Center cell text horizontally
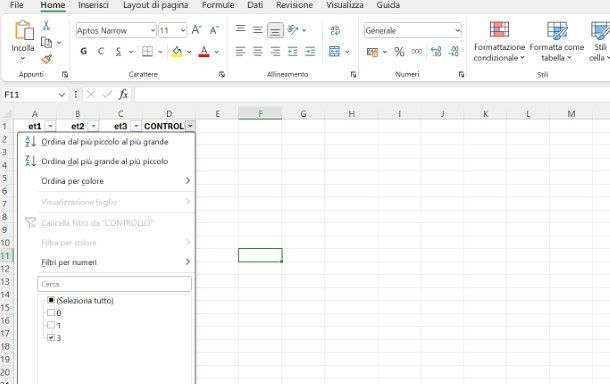 258,51
